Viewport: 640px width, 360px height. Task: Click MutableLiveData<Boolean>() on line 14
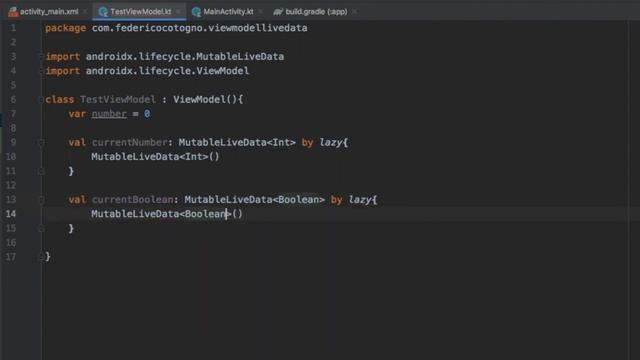(167, 214)
